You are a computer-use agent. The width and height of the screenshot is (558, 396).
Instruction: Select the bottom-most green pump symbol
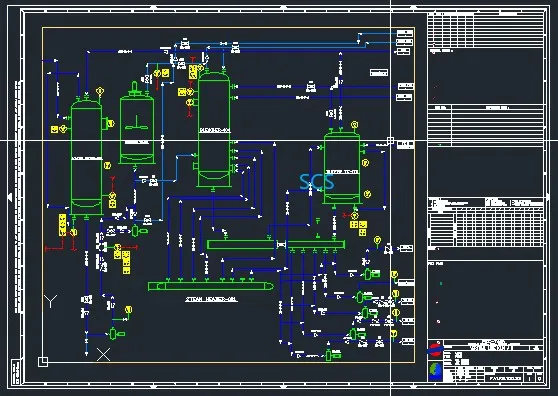pos(333,355)
